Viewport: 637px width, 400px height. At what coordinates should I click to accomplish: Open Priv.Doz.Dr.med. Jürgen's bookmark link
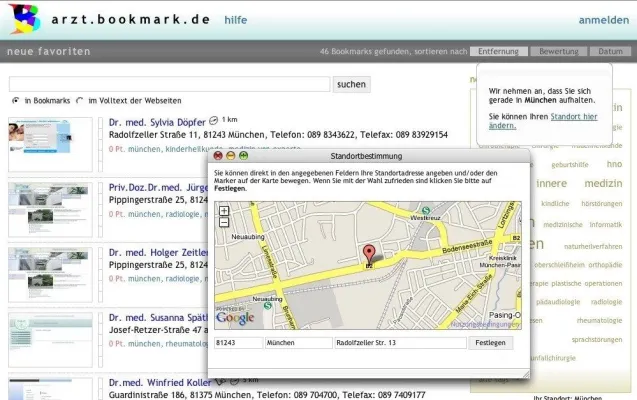(158, 188)
